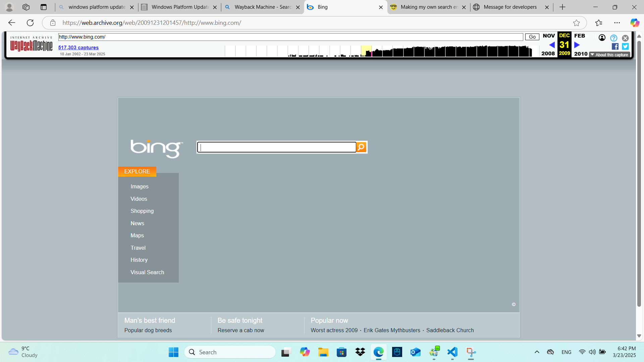Click the Bing search text field
This screenshot has width=644, height=362.
coord(277,147)
